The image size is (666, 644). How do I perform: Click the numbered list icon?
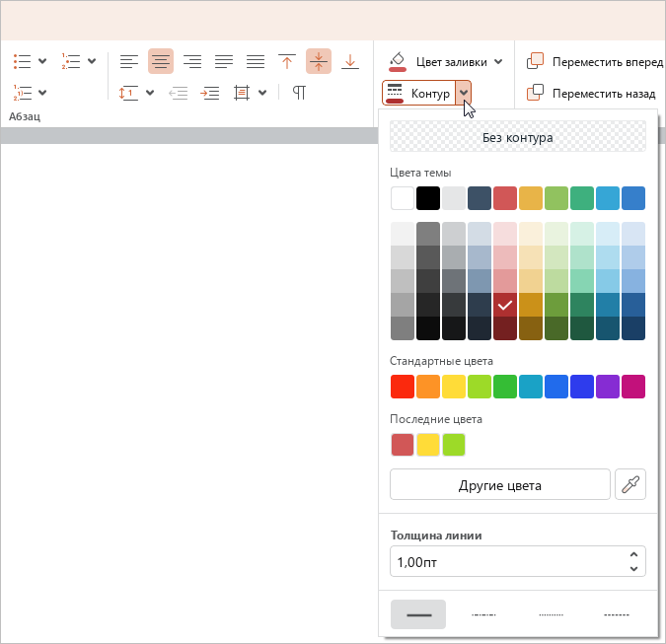(x=71, y=61)
